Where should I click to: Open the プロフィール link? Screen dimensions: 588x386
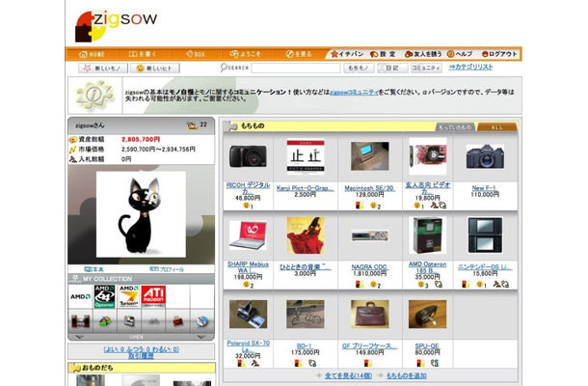[x=167, y=269]
